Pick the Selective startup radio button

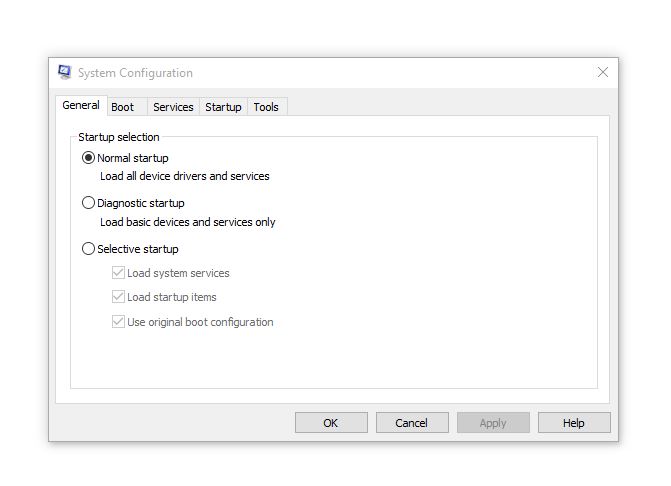click(88, 249)
